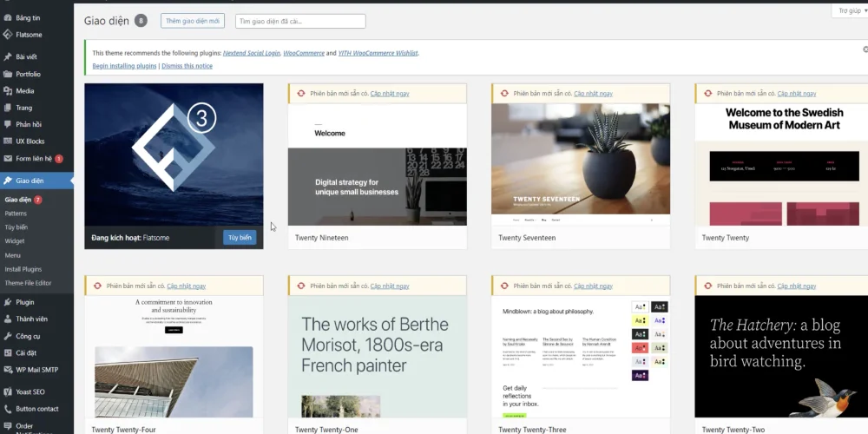Click update icon on Twenty Twenty-Three card
868x434 pixels.
tap(504, 286)
